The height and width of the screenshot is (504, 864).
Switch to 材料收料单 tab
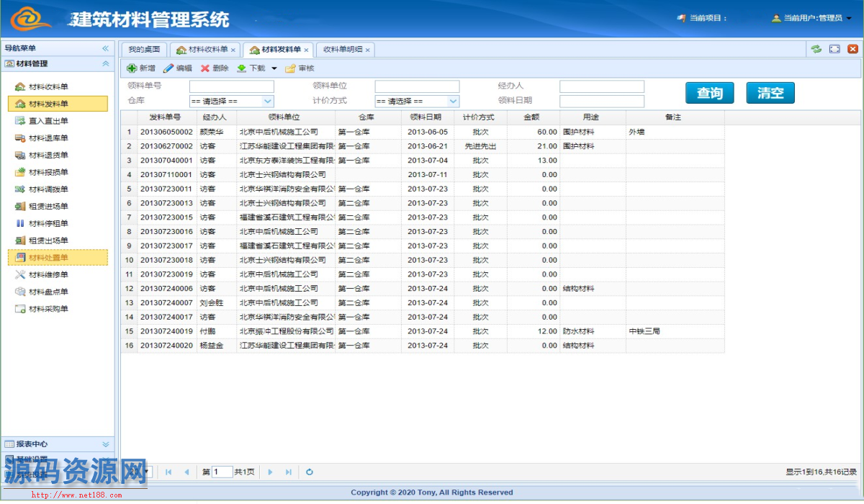[x=204, y=50]
